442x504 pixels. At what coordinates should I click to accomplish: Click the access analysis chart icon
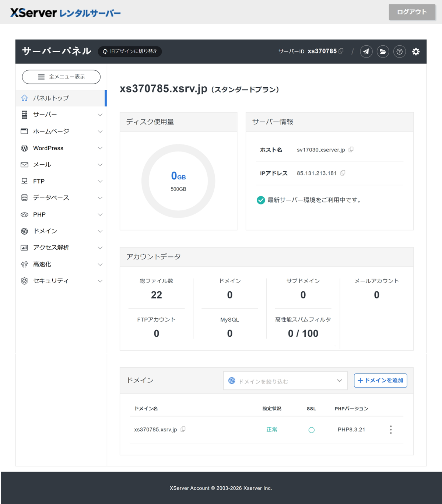(24, 248)
